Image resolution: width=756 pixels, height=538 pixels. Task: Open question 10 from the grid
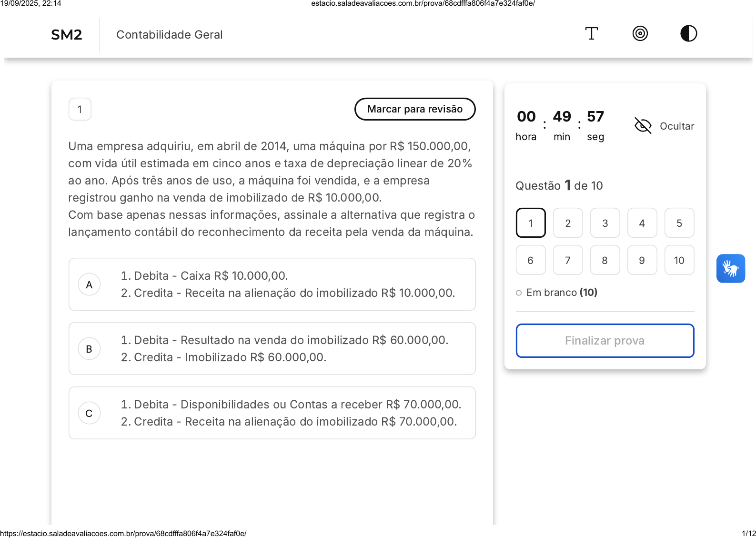click(679, 260)
